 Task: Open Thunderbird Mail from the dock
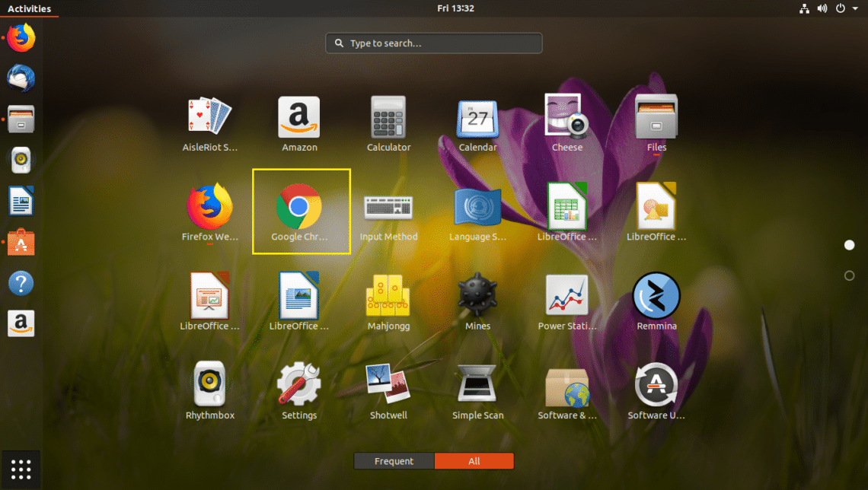[x=21, y=78]
